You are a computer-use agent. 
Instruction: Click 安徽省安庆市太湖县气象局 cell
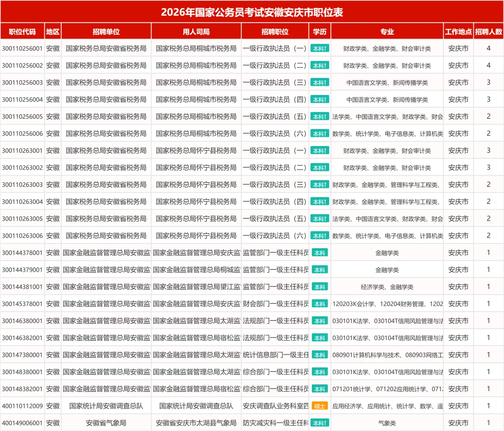point(196,423)
